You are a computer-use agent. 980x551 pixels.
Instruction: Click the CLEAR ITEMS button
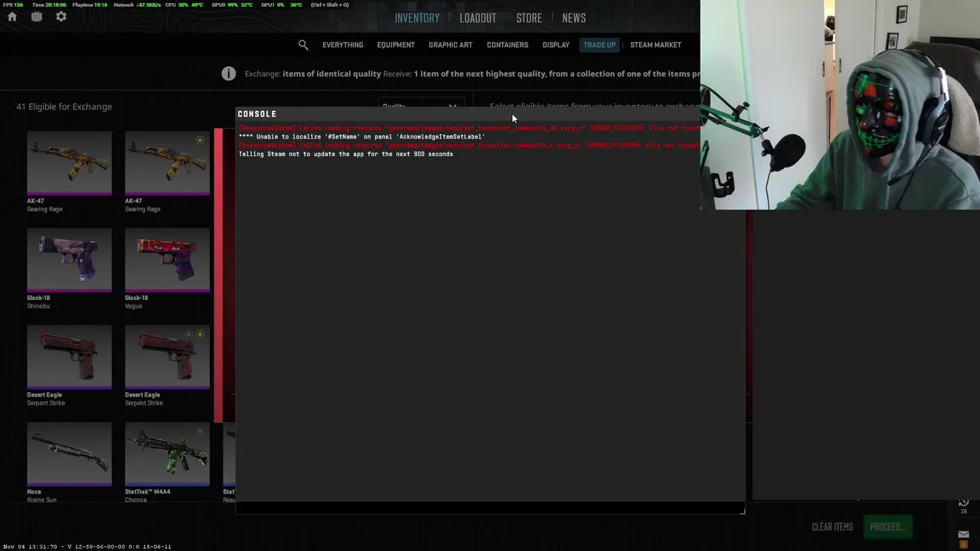point(832,527)
